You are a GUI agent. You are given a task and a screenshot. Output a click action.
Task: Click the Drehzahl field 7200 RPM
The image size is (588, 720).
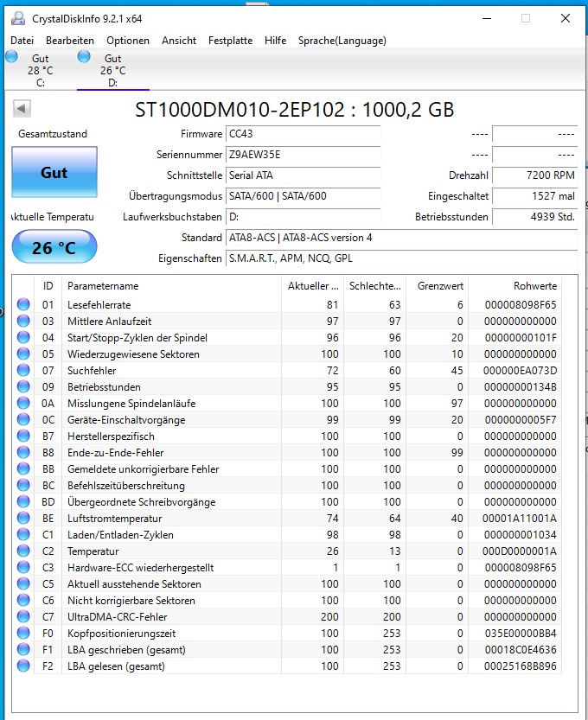point(534,175)
